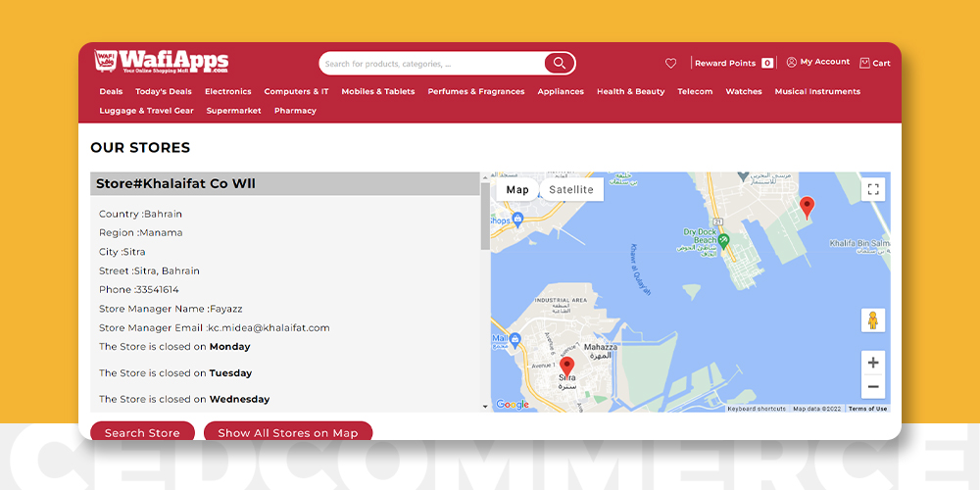This screenshot has width=980, height=490.
Task: Click the OUR STORES heading
Action: [x=140, y=148]
